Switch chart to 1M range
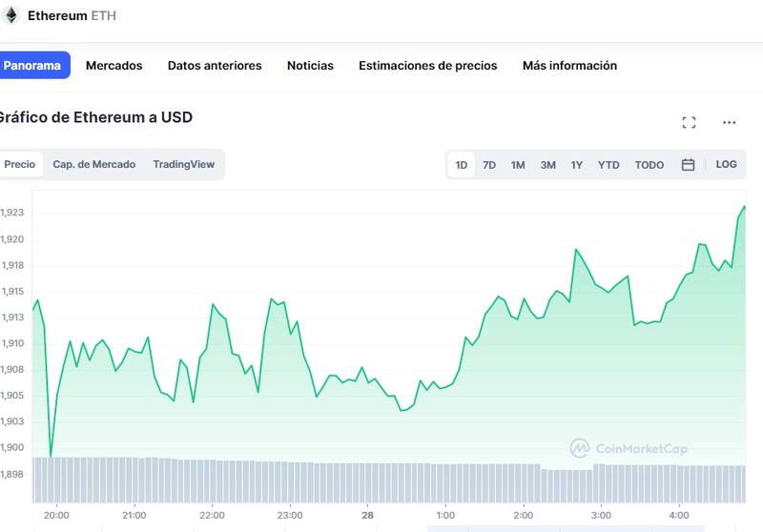The image size is (763, 532). [x=518, y=165]
